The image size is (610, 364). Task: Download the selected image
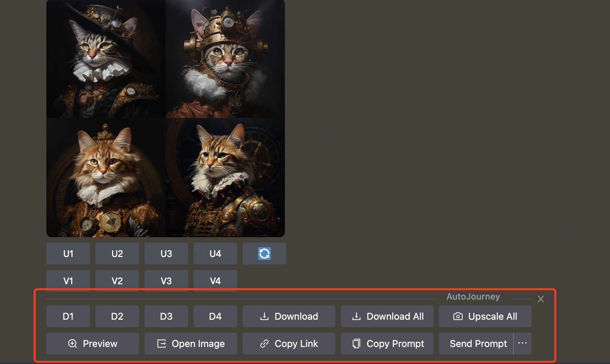pos(289,316)
